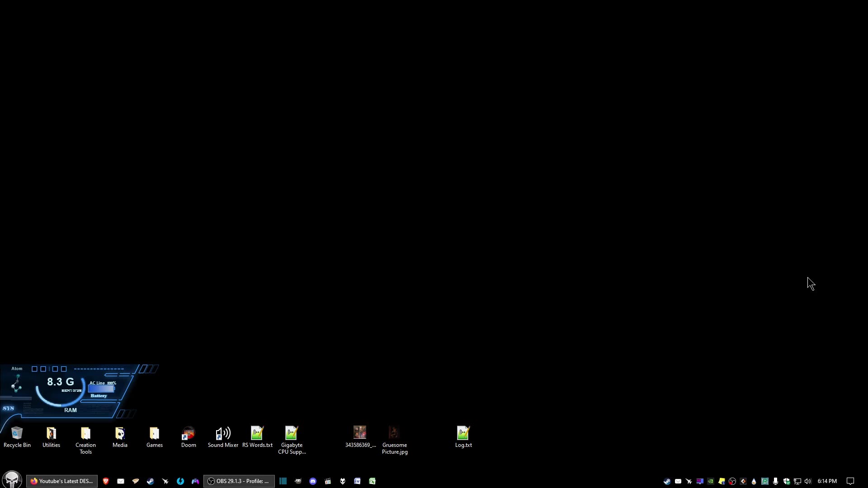Image resolution: width=868 pixels, height=488 pixels.
Task: Open the Sound Mixer shortcut
Action: (x=223, y=434)
